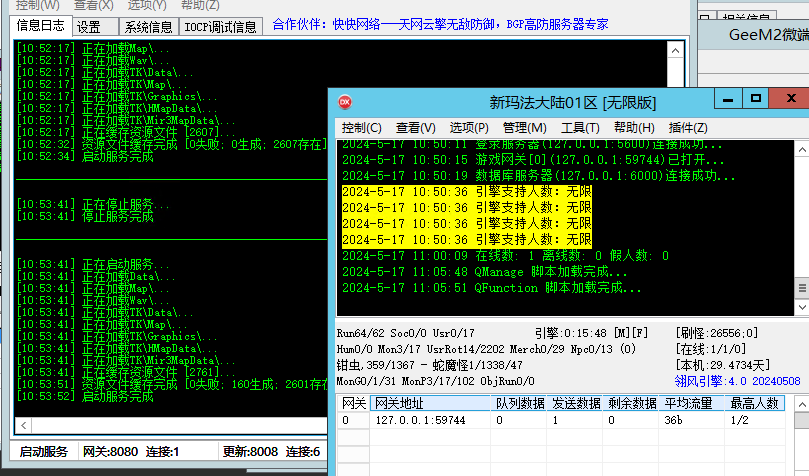Screen dimensions: 809x476
Task: Switch to the IOCP调试信息 tab
Action: [221, 27]
